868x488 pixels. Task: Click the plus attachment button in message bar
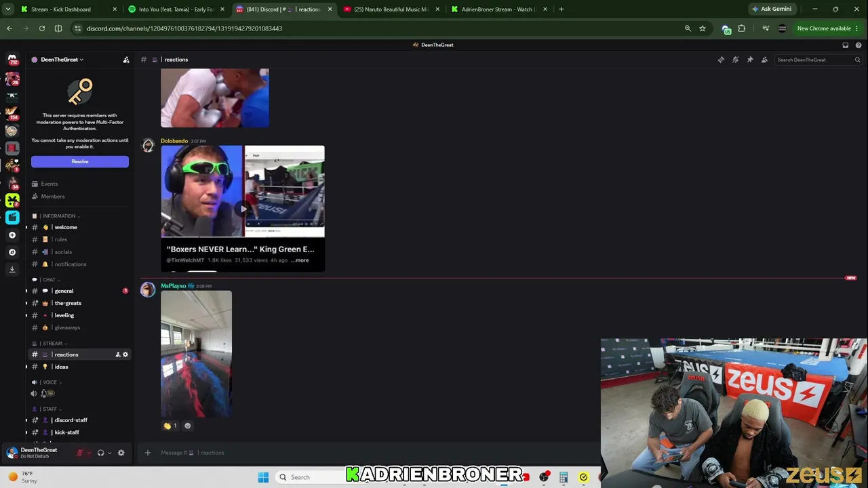click(148, 453)
